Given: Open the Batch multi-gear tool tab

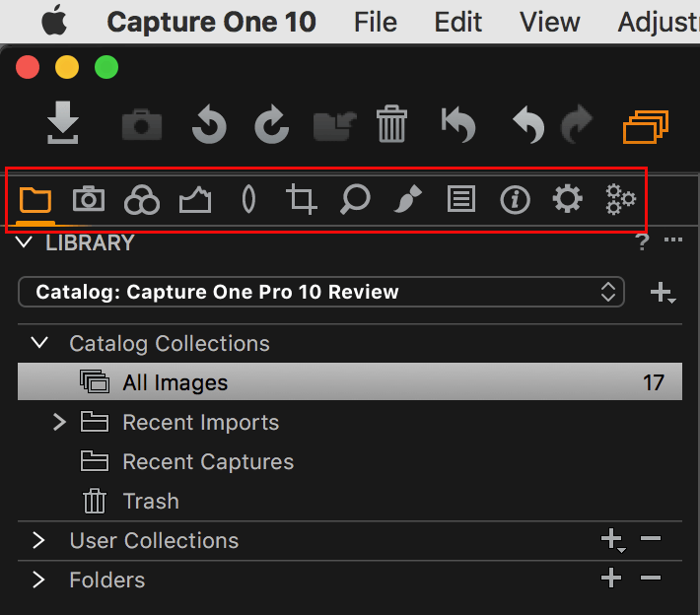Looking at the screenshot, I should point(620,199).
